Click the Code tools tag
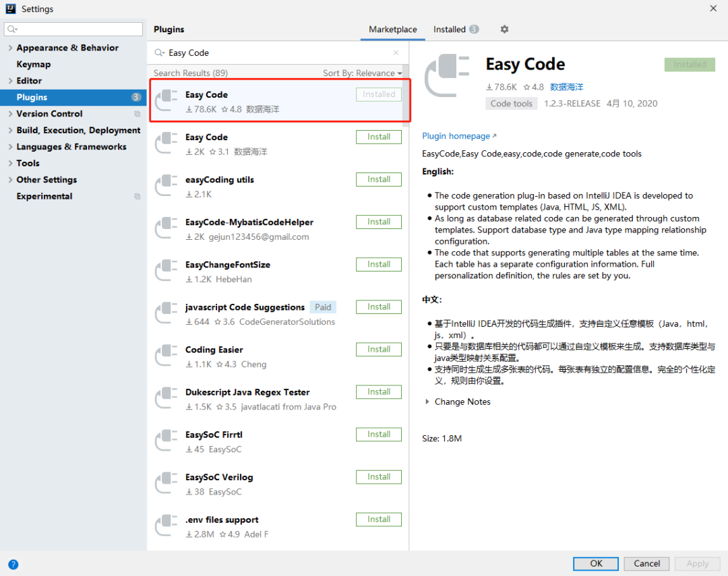 coord(511,104)
